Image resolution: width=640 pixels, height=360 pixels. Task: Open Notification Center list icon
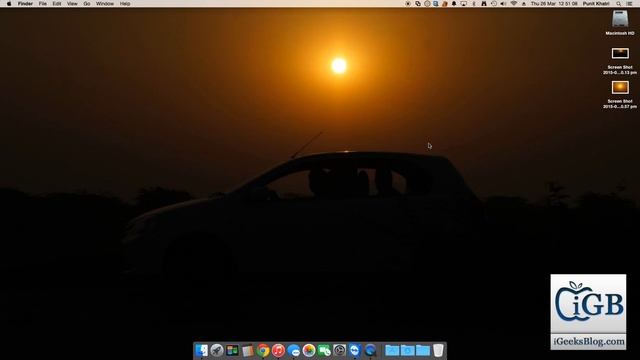629,4
